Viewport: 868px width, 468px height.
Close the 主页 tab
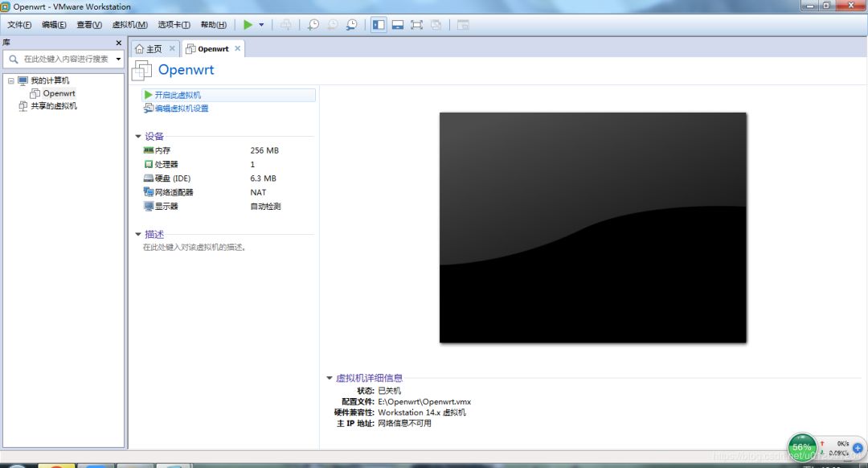tap(172, 48)
